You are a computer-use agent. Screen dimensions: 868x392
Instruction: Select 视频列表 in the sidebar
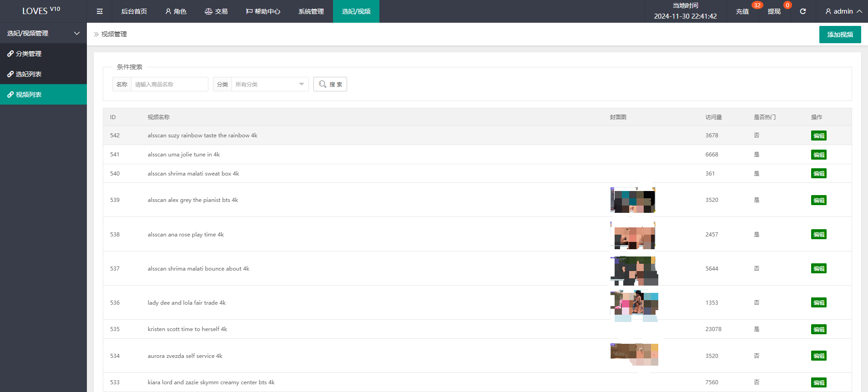29,95
